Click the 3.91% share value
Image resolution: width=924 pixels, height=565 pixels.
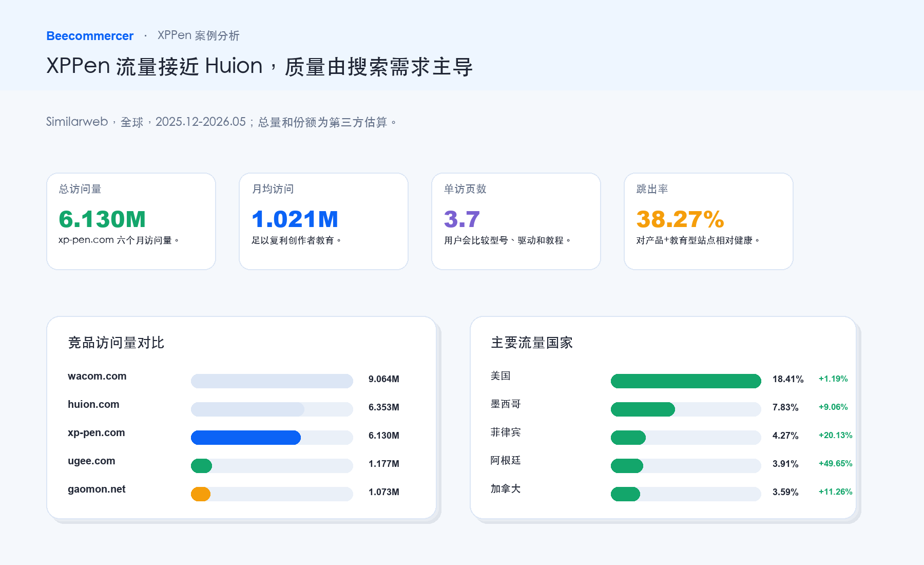pos(785,464)
